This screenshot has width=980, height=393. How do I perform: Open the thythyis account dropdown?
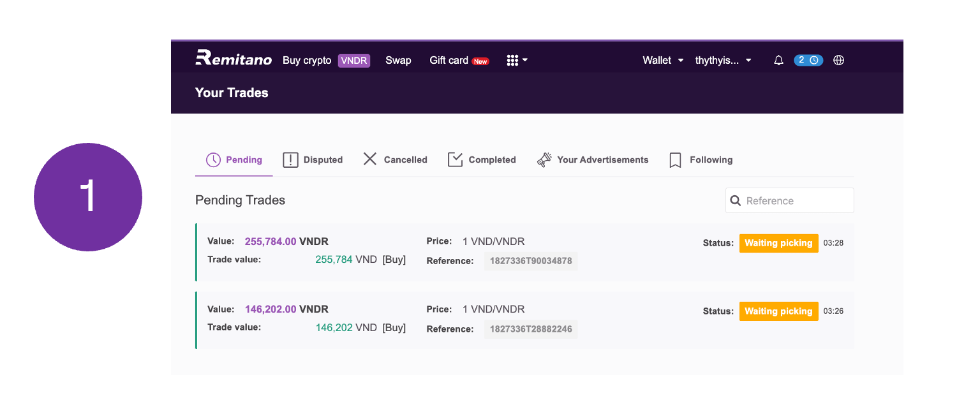(724, 61)
